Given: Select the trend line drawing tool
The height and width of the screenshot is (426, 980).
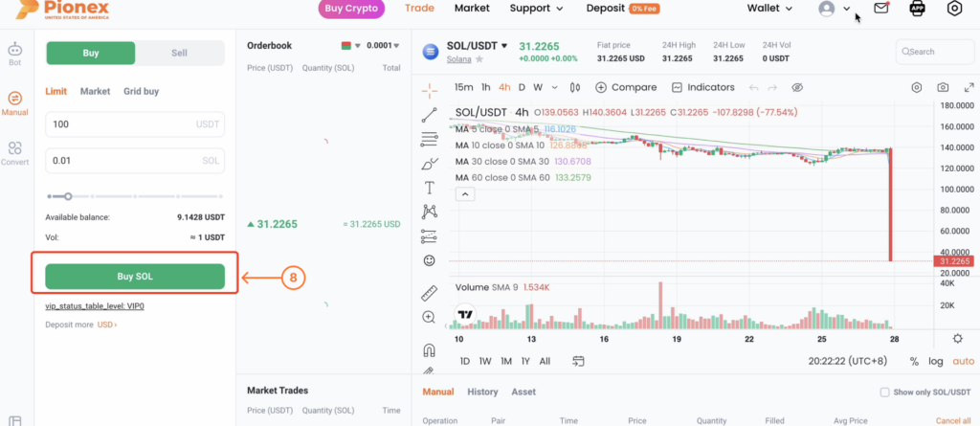Looking at the screenshot, I should point(430,115).
